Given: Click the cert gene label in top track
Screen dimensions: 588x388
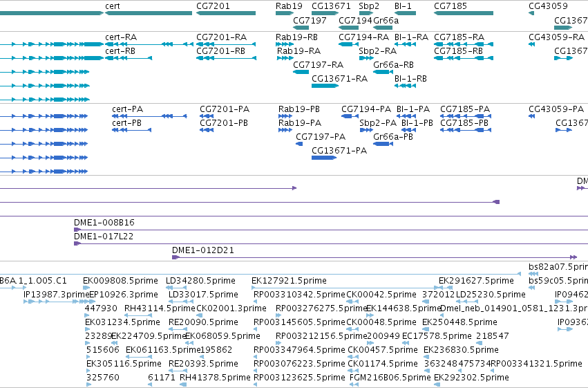Looking at the screenshot, I should click(113, 6).
